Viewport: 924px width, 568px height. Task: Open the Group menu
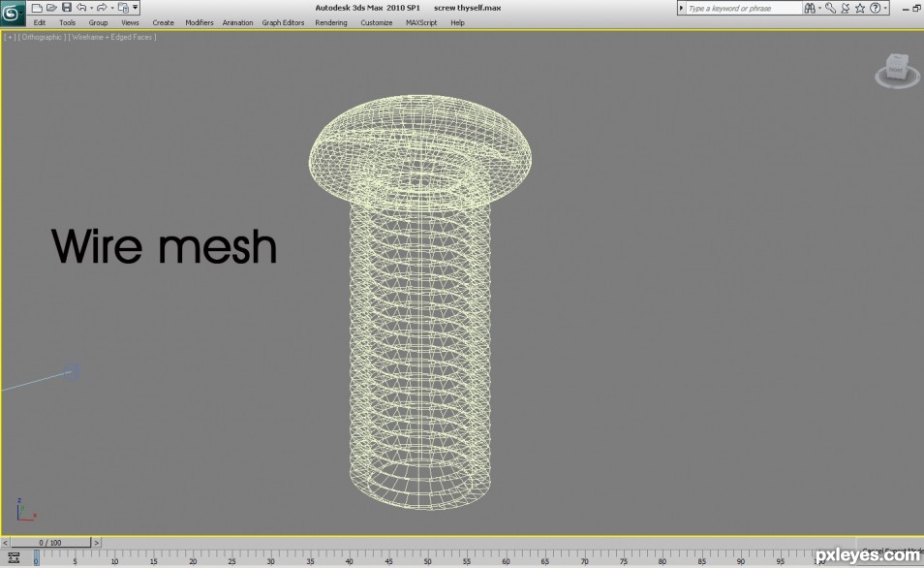(98, 22)
